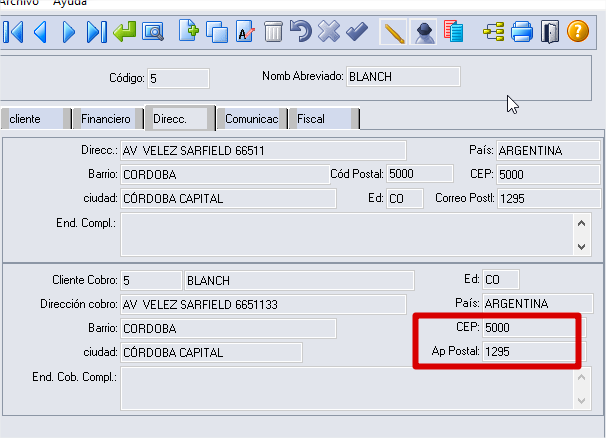Copy record duplicate icon
This screenshot has height=438, width=606.
click(217, 32)
